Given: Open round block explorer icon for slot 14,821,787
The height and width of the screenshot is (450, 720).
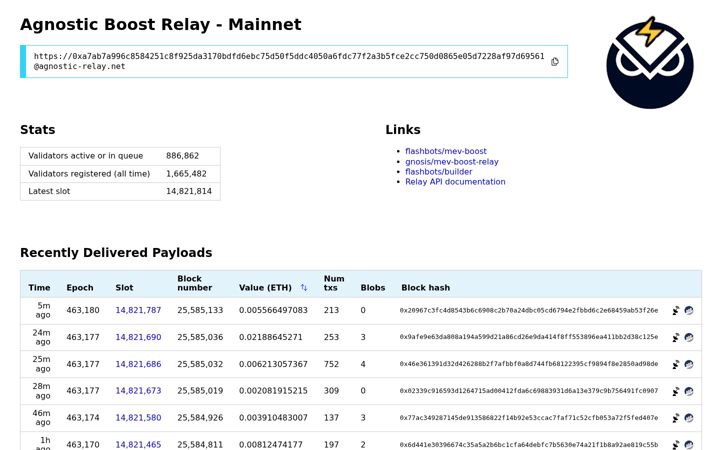Looking at the screenshot, I should 689,310.
